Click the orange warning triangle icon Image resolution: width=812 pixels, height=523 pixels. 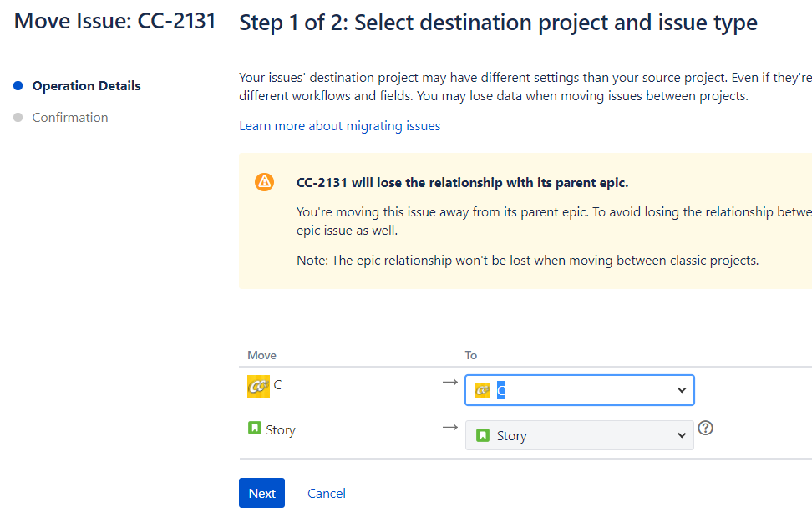tap(264, 181)
